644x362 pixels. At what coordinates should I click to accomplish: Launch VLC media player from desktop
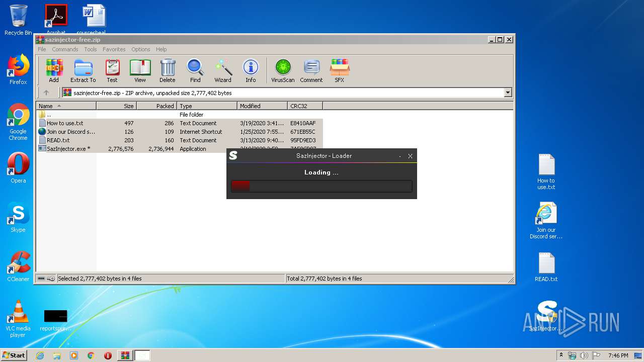point(18,319)
